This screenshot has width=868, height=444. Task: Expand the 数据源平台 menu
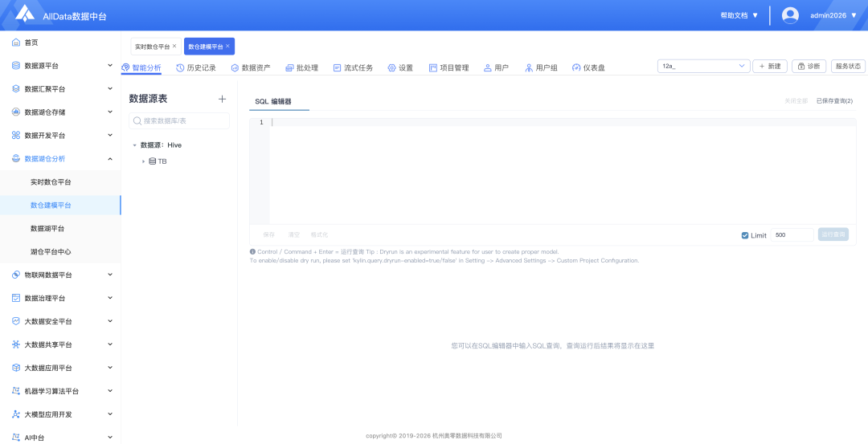click(110, 65)
